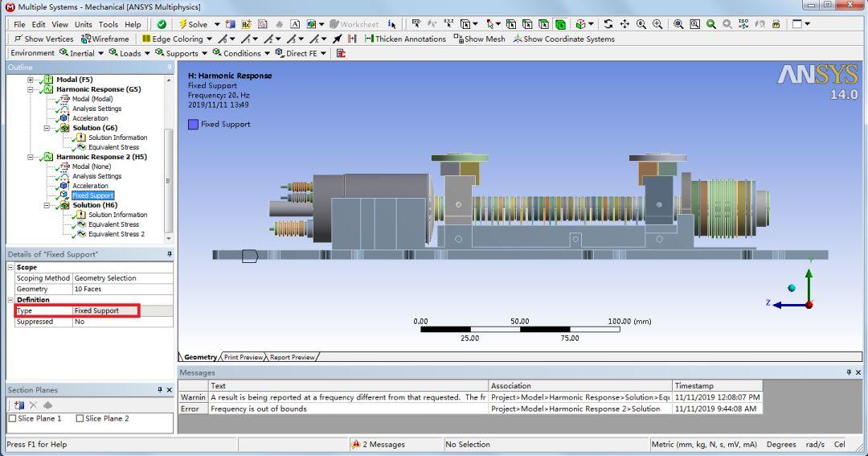The width and height of the screenshot is (868, 456).
Task: Click the blue Fixed Support legend swatch
Action: 193,124
